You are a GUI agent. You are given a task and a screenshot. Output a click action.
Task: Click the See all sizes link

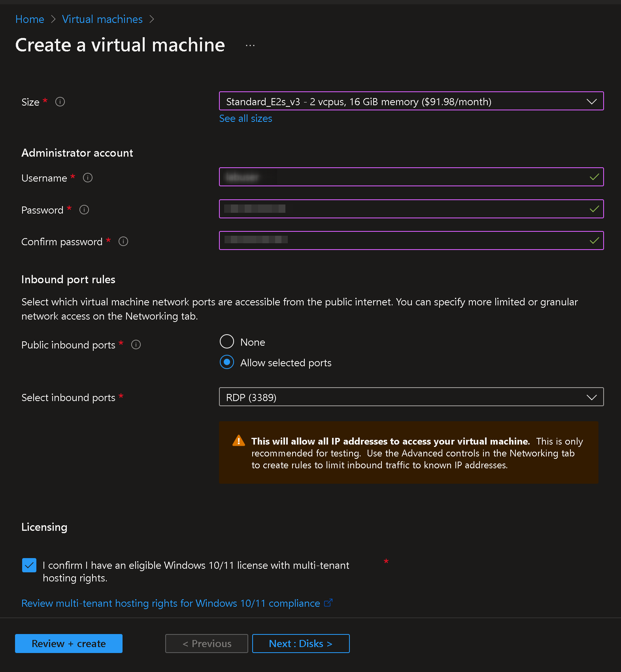245,118
